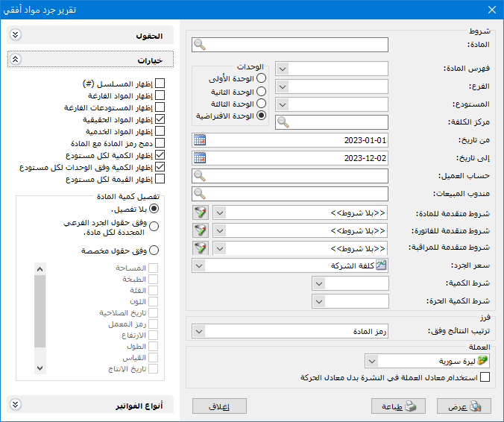This screenshot has height=422, width=504.
Task: Click the lookup icon in حساب العميل field
Action: [x=200, y=176]
